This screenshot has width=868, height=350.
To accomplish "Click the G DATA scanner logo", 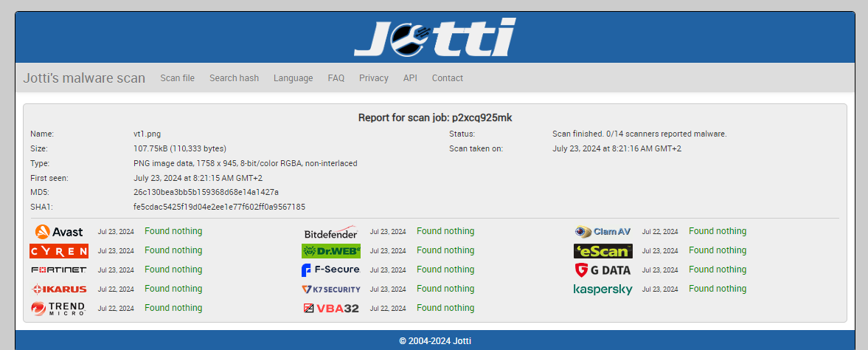I will 603,270.
